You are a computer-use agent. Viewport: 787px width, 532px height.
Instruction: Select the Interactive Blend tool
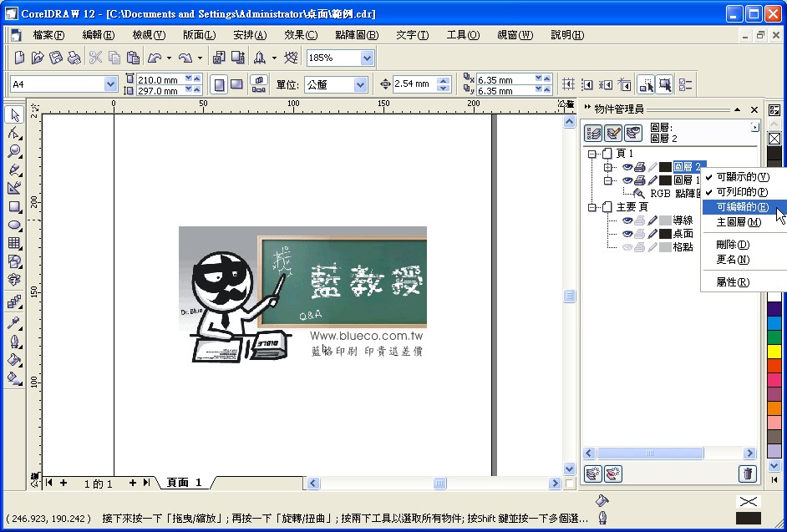[14, 301]
